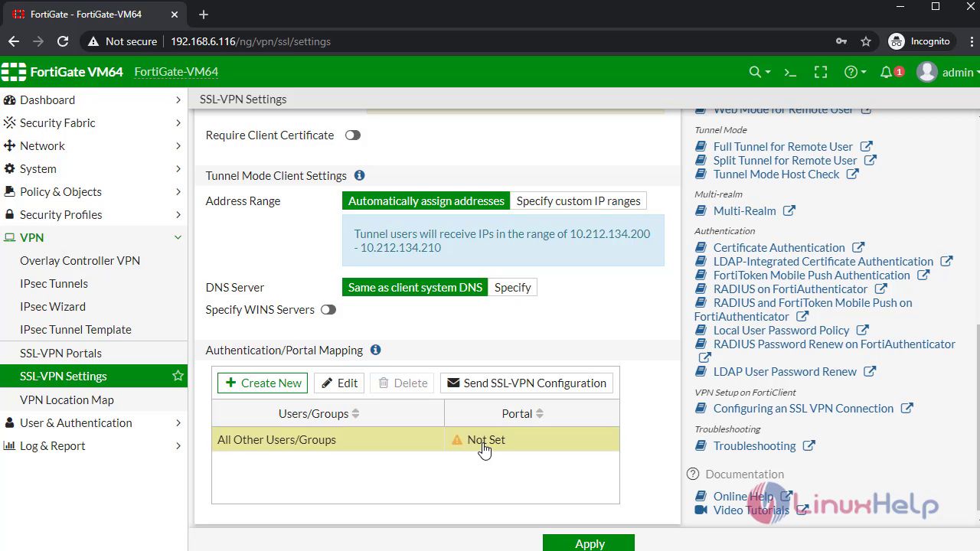Sort by Portal column
The height and width of the screenshot is (551, 980).
(x=531, y=413)
